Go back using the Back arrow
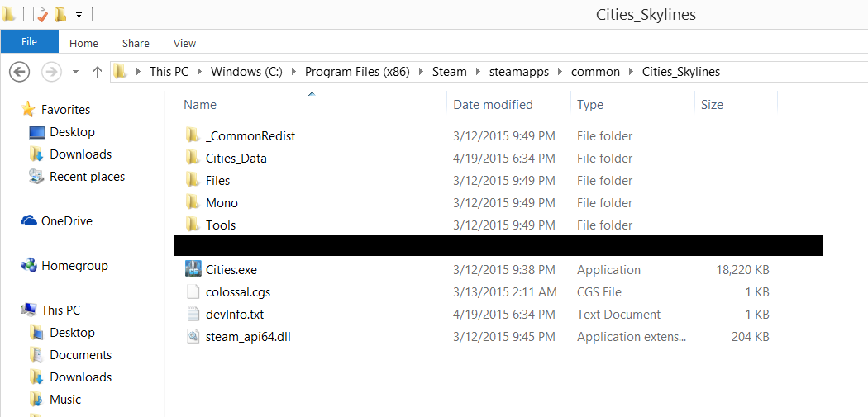 20,72
